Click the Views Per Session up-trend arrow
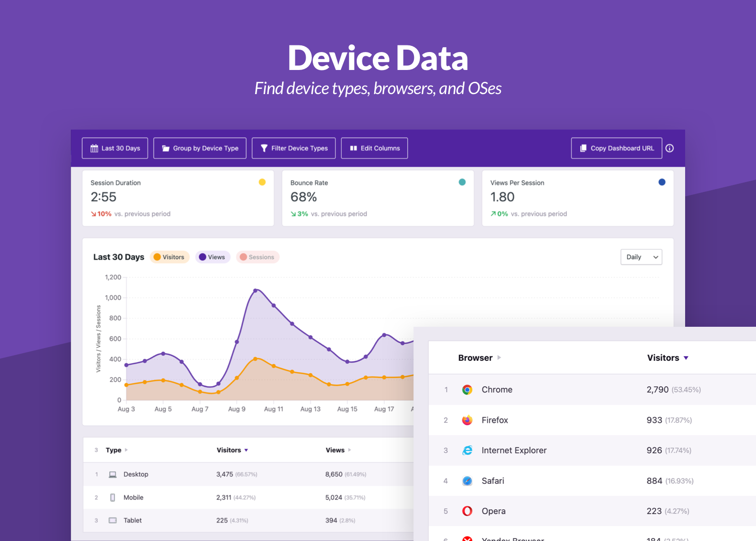Image resolution: width=756 pixels, height=541 pixels. click(x=493, y=214)
